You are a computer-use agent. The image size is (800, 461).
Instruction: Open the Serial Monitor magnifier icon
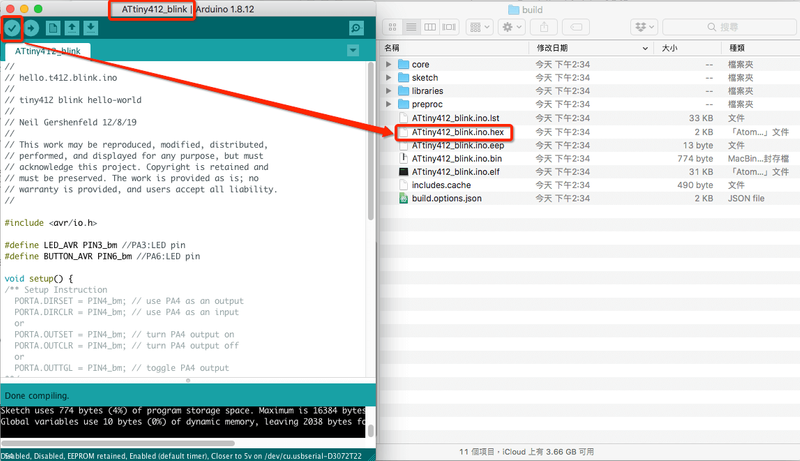coord(355,28)
